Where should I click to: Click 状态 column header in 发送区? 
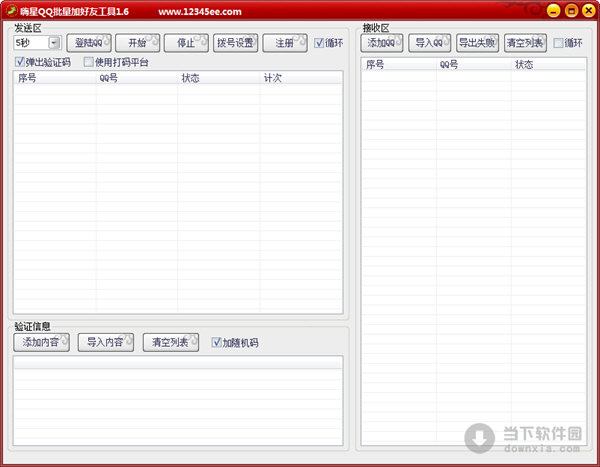(x=218, y=78)
